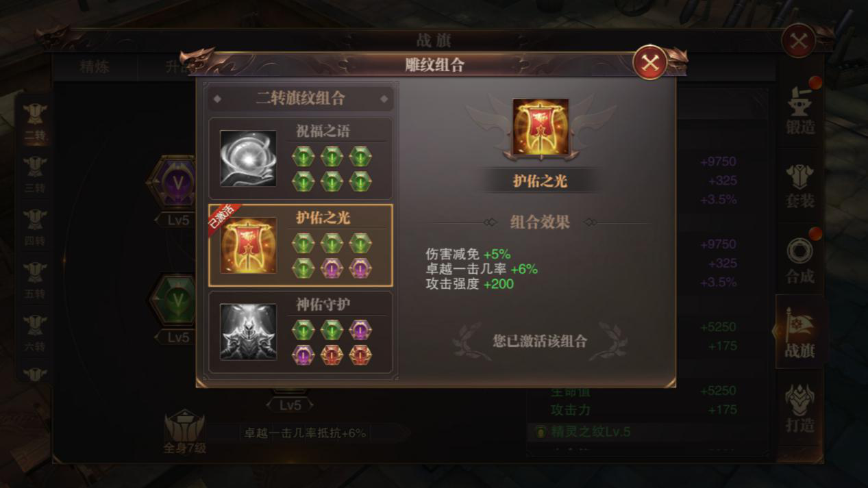
Task: Switch to the 六转 left tab
Action: tap(34, 333)
